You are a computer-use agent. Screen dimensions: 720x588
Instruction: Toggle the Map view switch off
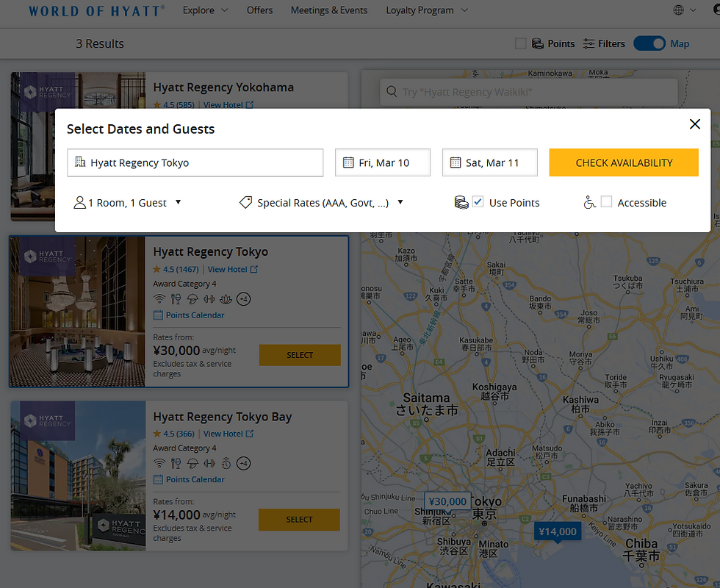click(x=649, y=43)
